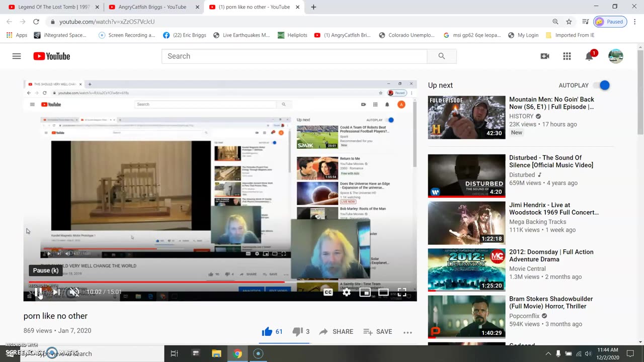644x362 pixels.
Task: Open the YouTube apps grid
Action: [567, 56]
